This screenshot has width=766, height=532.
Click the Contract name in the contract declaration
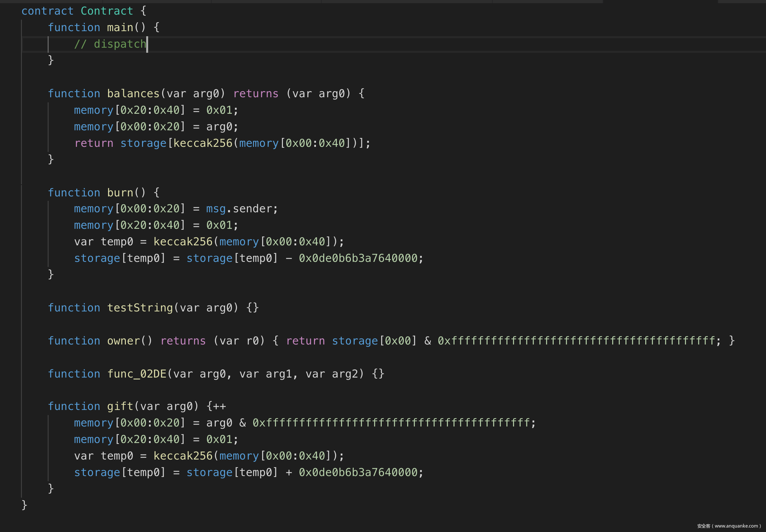pos(107,11)
